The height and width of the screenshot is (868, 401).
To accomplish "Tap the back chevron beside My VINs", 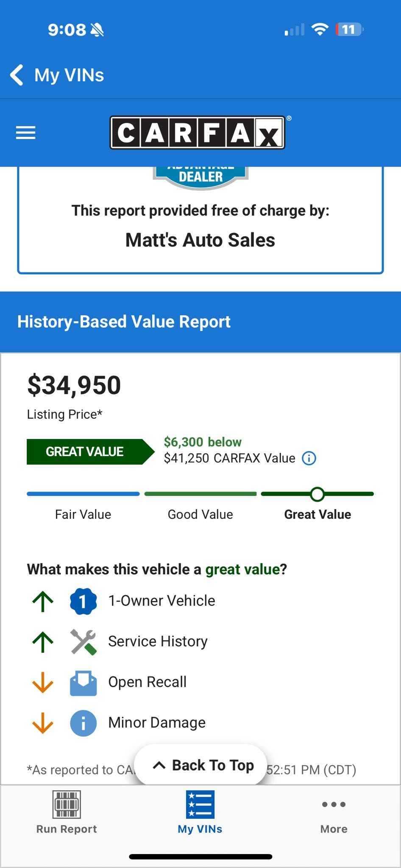I will tap(17, 75).
